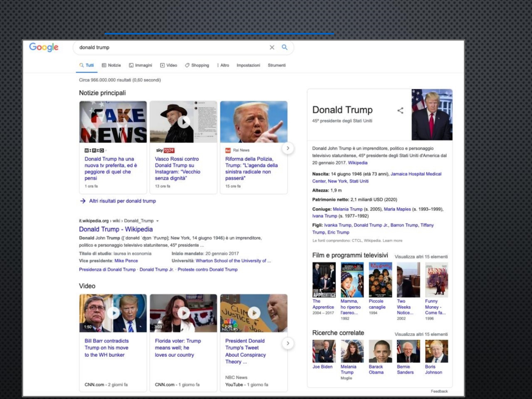The width and height of the screenshot is (532, 399).
Task: Share the Donald Trump knowledge panel
Action: (400, 110)
